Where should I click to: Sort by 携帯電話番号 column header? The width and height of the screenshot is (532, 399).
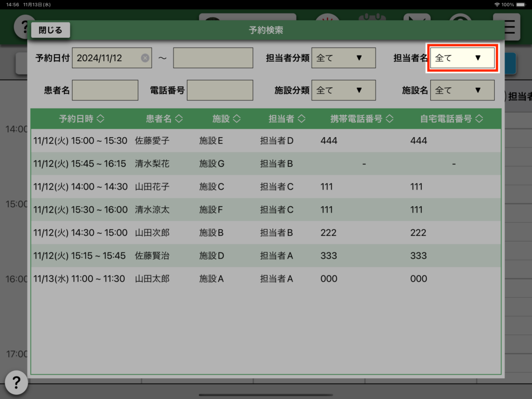362,119
